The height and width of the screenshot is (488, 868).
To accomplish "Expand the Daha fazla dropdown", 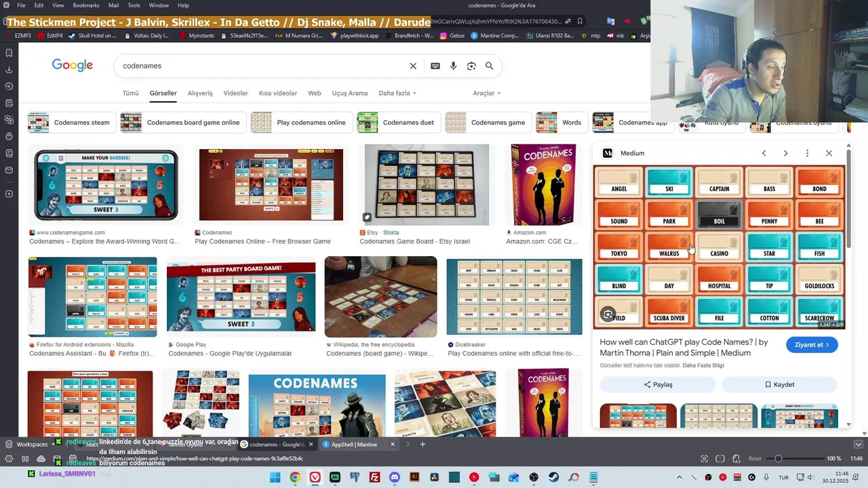I will pyautogui.click(x=397, y=93).
